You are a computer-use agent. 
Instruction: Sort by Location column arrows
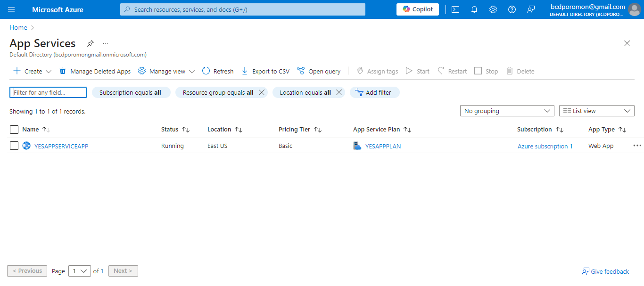pyautogui.click(x=239, y=130)
